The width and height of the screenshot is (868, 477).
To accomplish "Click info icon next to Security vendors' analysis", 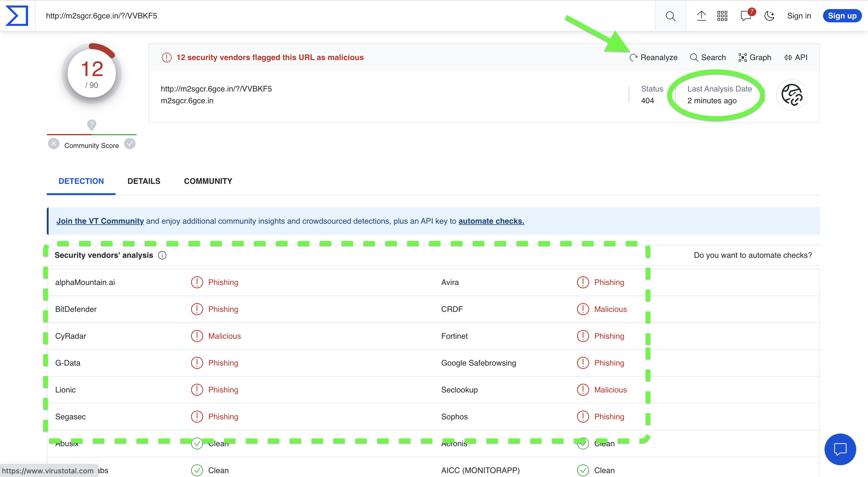I will pyautogui.click(x=162, y=255).
